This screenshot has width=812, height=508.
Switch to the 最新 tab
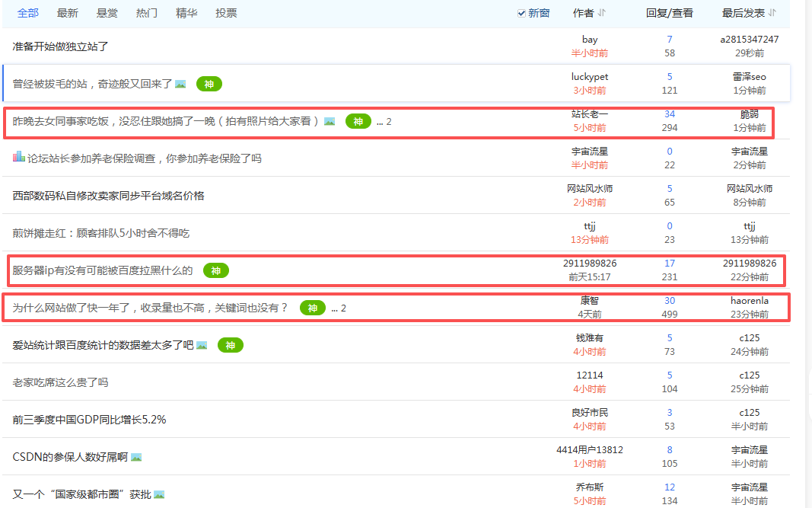(68, 13)
